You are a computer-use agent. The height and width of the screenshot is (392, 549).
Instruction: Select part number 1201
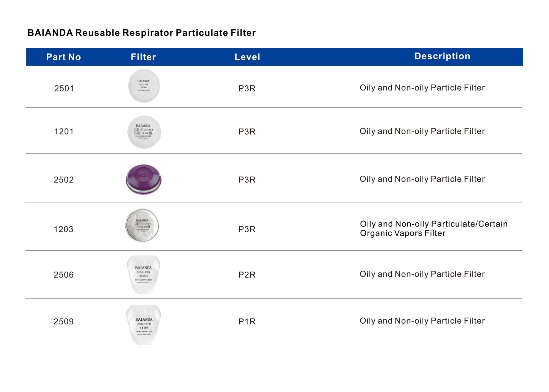point(64,131)
